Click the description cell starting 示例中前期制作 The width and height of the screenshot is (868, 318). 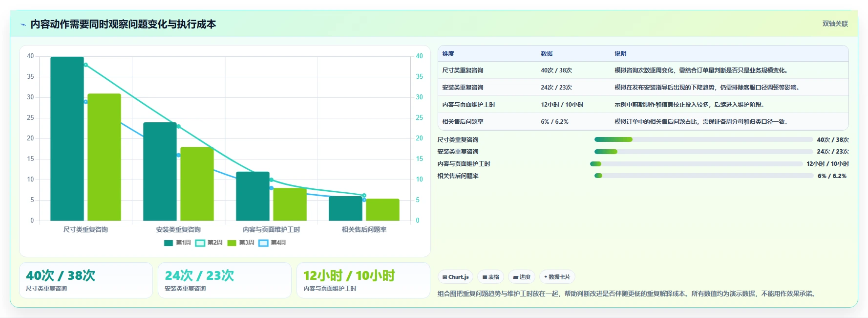point(690,105)
